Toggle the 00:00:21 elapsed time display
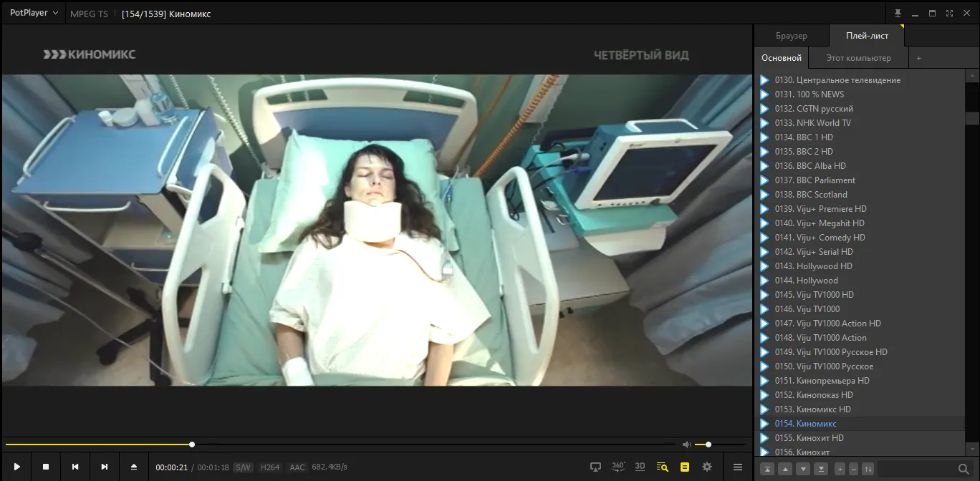This screenshot has width=980, height=481. [x=172, y=467]
